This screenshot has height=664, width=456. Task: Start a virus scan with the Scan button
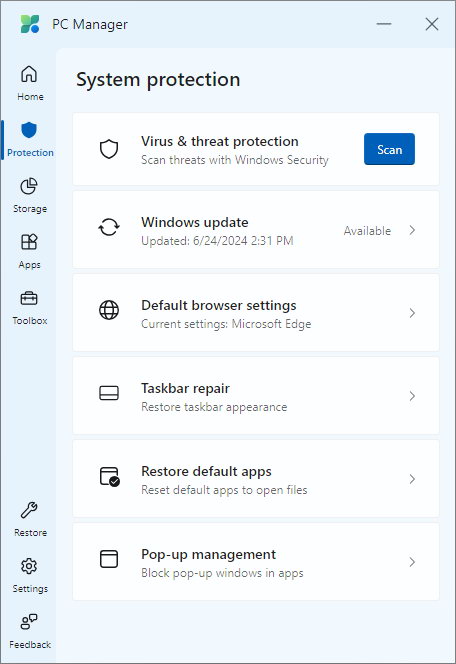tap(389, 149)
